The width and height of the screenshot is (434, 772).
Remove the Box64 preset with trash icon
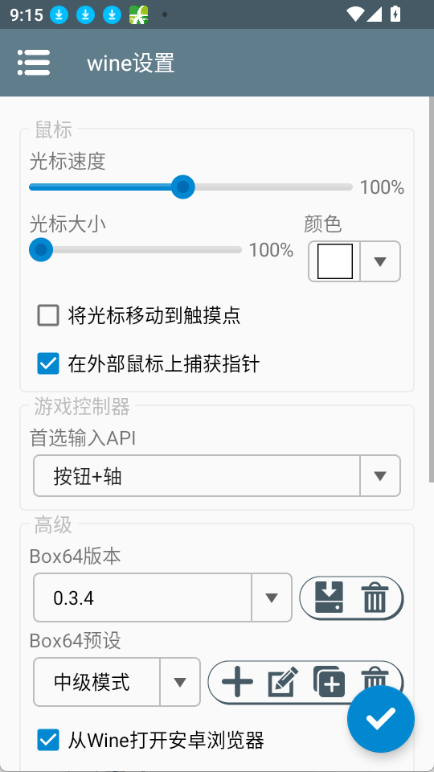click(375, 679)
